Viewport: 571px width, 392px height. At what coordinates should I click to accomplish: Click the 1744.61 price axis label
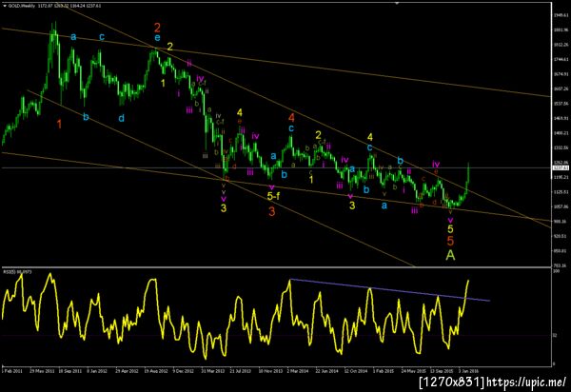pyautogui.click(x=561, y=59)
